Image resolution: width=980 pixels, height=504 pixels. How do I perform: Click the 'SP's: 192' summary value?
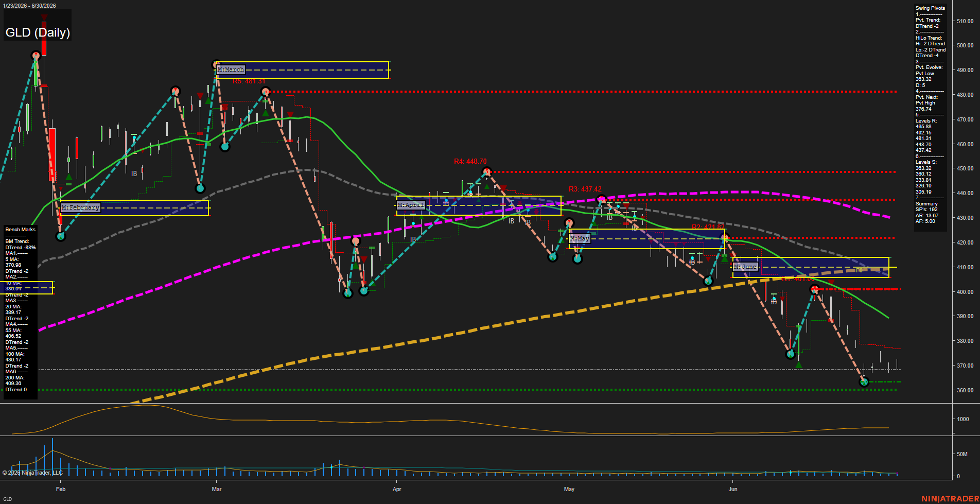(926, 210)
